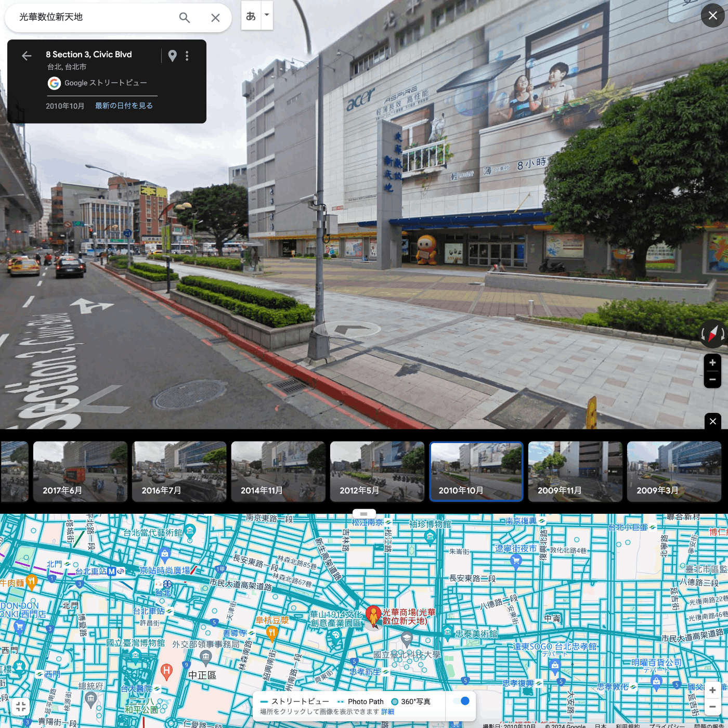Viewport: 728px width, 728px height.
Task: Click the 明曜百貨公司 shopping marker
Action: pos(656,682)
